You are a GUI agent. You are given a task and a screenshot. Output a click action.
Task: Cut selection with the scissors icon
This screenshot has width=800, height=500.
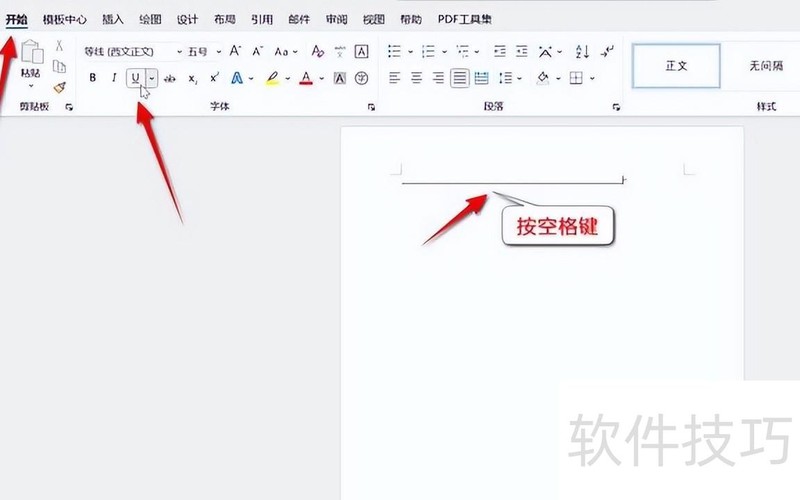(x=59, y=46)
